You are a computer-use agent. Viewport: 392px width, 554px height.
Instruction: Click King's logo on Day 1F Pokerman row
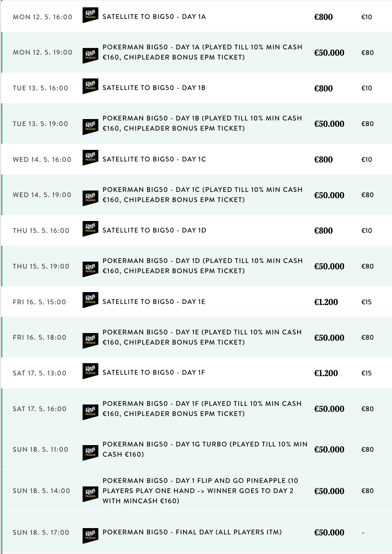pos(90,412)
